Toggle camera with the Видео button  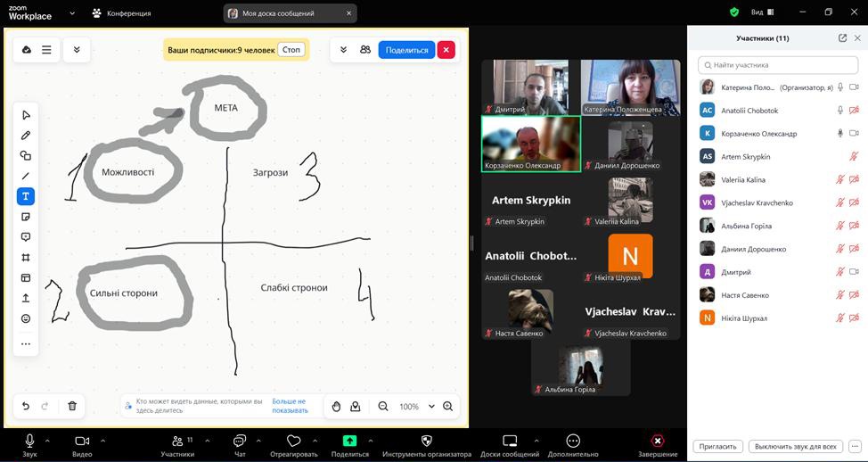click(x=82, y=445)
